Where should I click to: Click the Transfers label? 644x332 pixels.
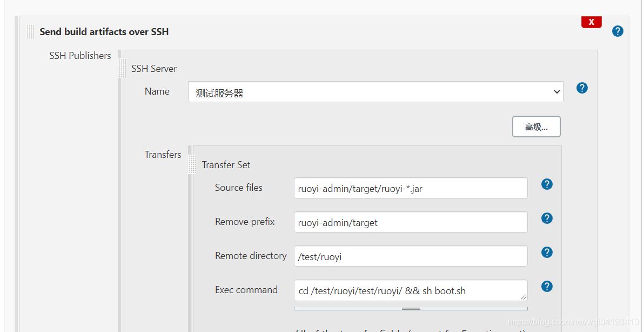[163, 155]
